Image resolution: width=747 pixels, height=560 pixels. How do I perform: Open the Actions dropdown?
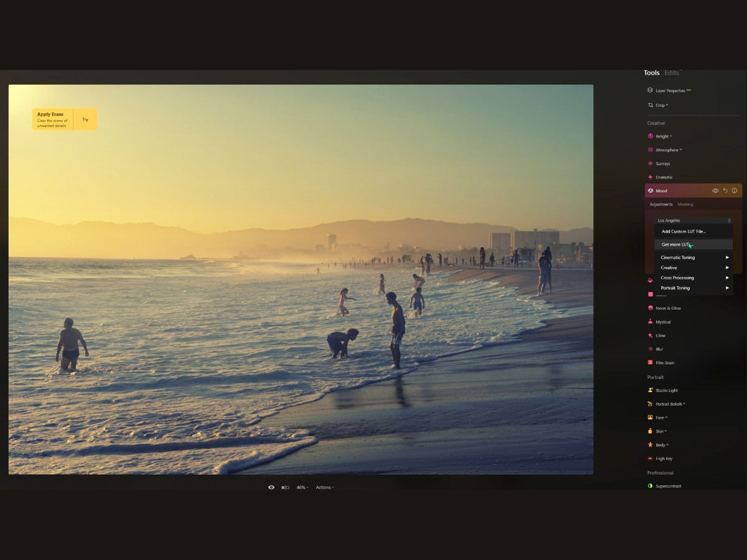click(325, 487)
